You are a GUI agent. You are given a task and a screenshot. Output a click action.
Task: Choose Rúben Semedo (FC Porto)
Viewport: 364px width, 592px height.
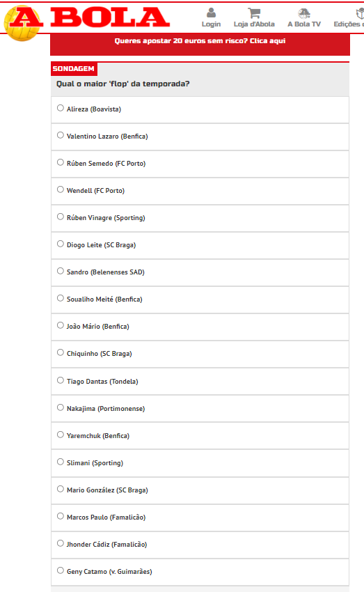61,162
